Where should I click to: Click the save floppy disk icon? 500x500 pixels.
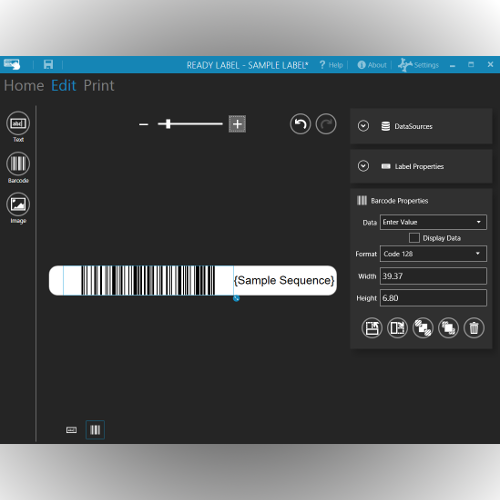click(48, 64)
